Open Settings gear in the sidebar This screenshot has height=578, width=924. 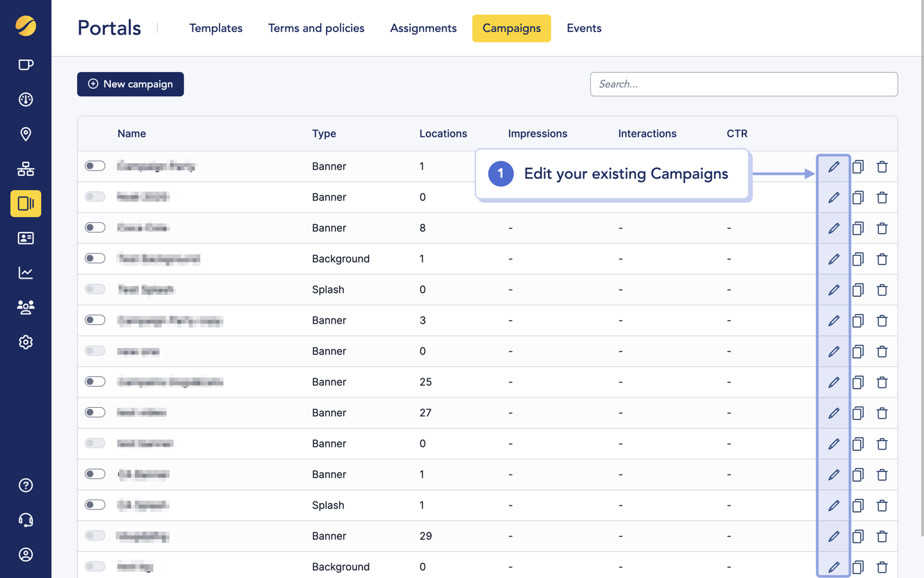[x=26, y=342]
